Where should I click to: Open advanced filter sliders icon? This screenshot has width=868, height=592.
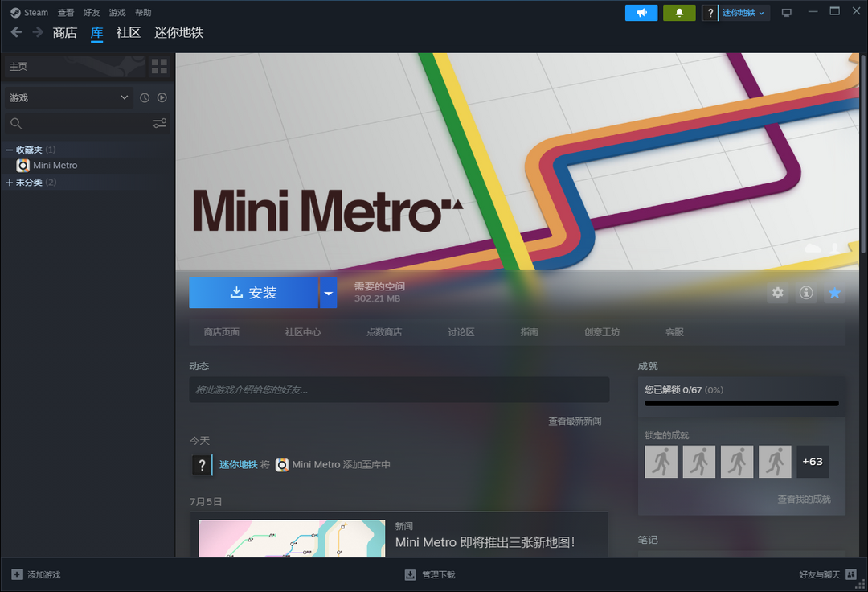pos(159,124)
